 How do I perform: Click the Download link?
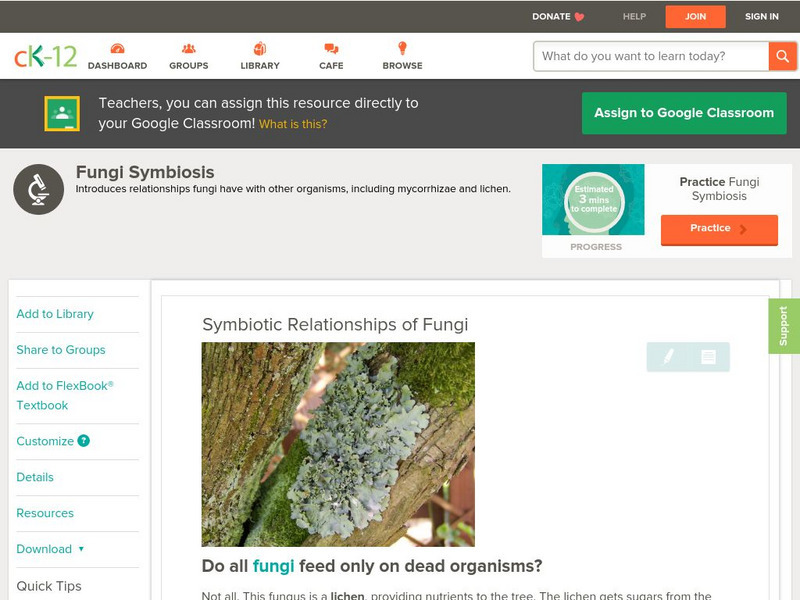click(x=44, y=549)
